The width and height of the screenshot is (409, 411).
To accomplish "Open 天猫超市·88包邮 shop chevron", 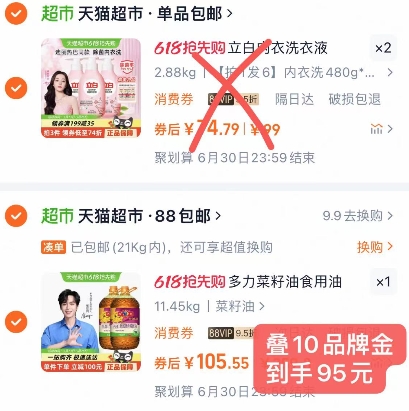I will [x=218, y=216].
